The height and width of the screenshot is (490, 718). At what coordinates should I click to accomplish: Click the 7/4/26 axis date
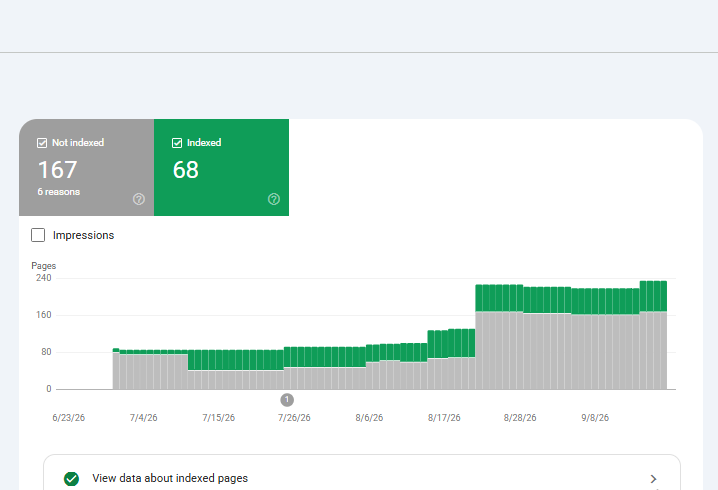coord(144,418)
